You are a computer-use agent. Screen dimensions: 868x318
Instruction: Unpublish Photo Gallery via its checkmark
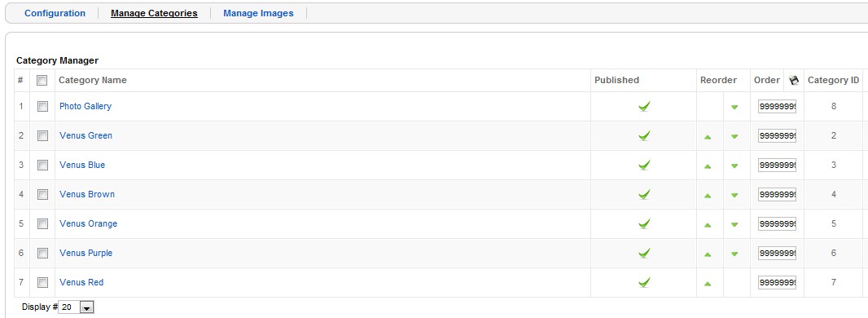tap(644, 106)
